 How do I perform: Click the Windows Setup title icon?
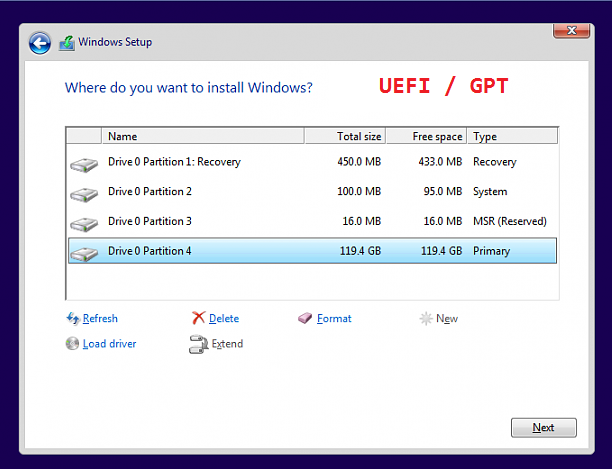tap(67, 43)
